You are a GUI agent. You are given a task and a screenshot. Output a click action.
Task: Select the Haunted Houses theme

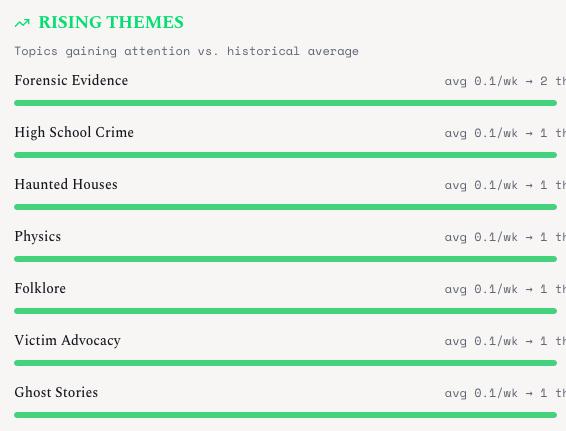pos(66,184)
